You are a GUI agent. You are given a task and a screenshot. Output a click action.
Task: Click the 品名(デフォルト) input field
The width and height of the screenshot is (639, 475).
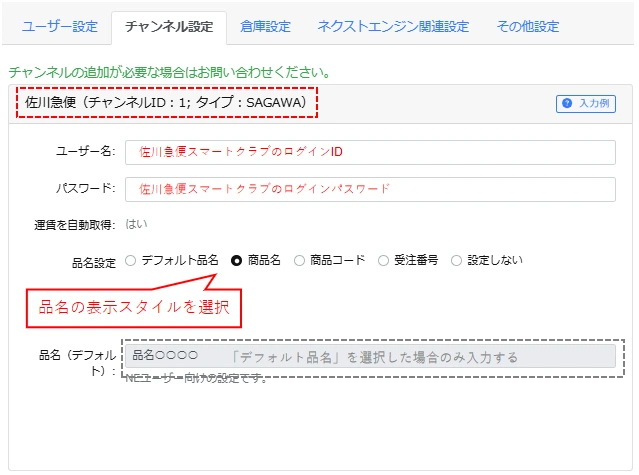click(x=370, y=356)
